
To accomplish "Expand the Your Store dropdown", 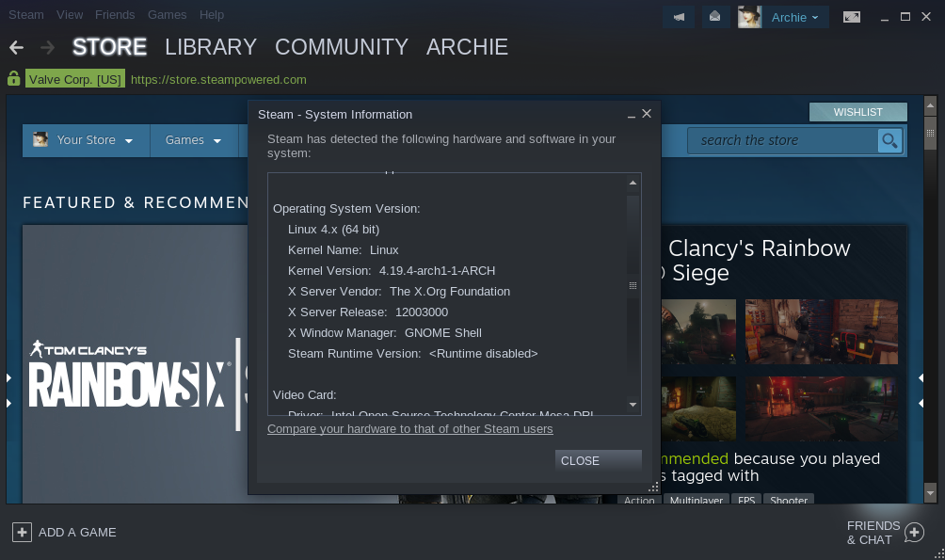I will click(128, 140).
